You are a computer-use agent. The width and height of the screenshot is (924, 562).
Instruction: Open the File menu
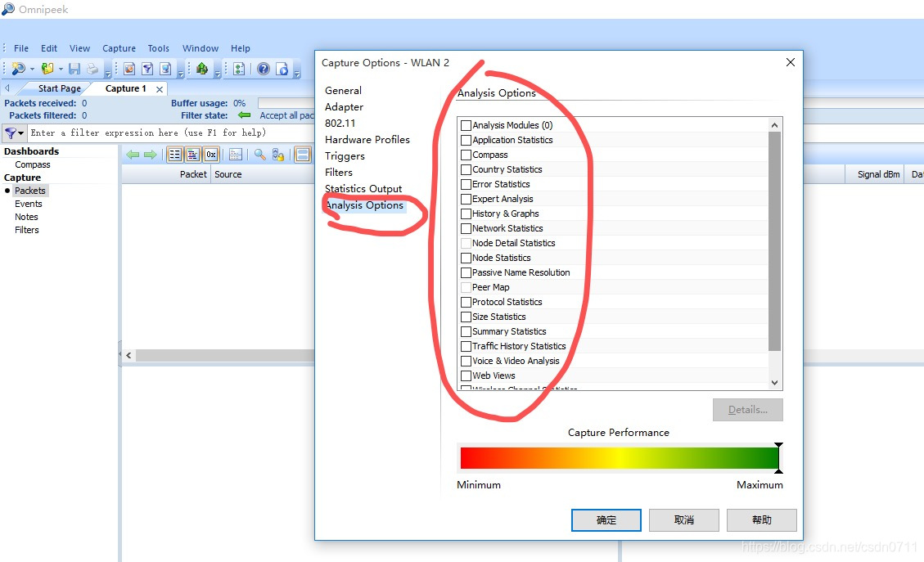pos(21,48)
